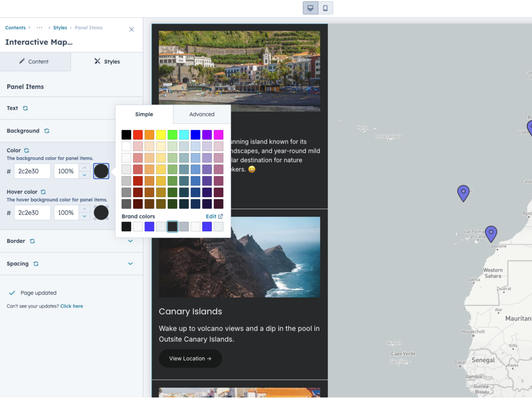Click the Color hex input field
This screenshot has height=399, width=532.
click(32, 171)
